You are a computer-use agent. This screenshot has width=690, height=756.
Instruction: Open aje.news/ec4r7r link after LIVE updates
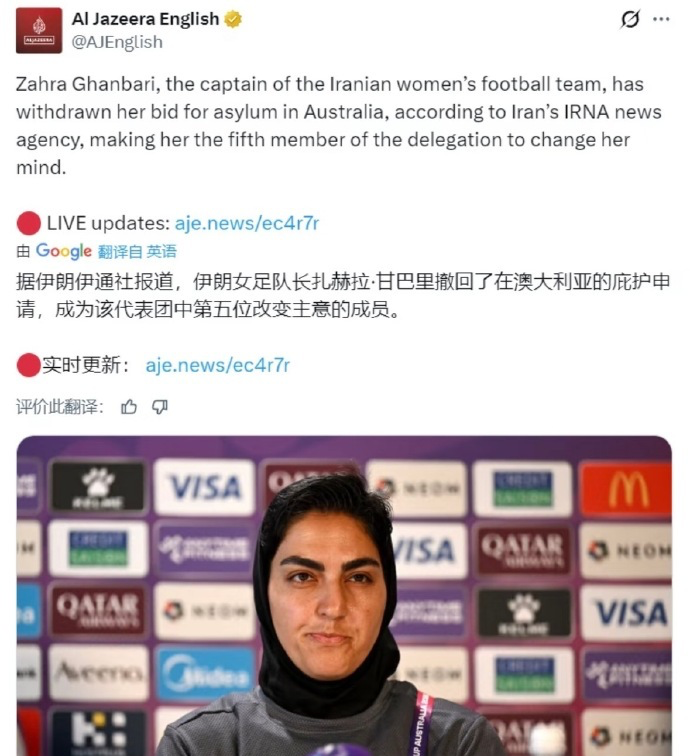[247, 223]
